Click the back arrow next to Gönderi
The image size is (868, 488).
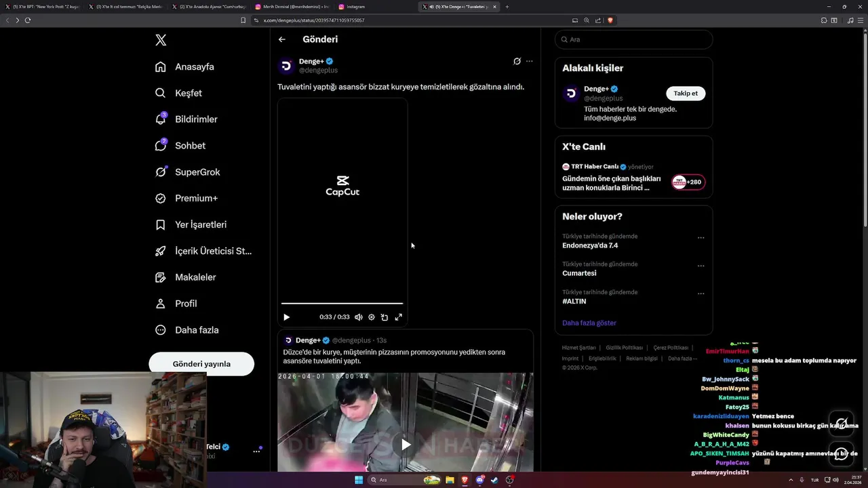pyautogui.click(x=282, y=39)
